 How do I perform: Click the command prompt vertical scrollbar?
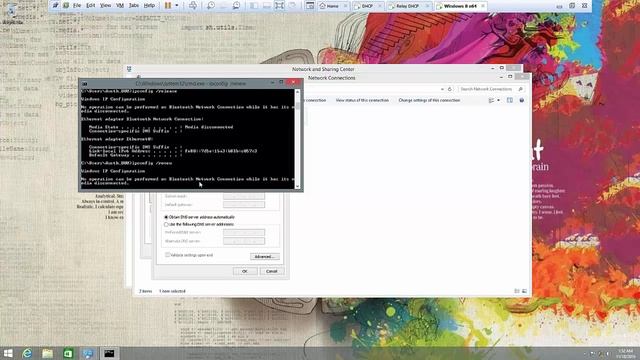298,139
